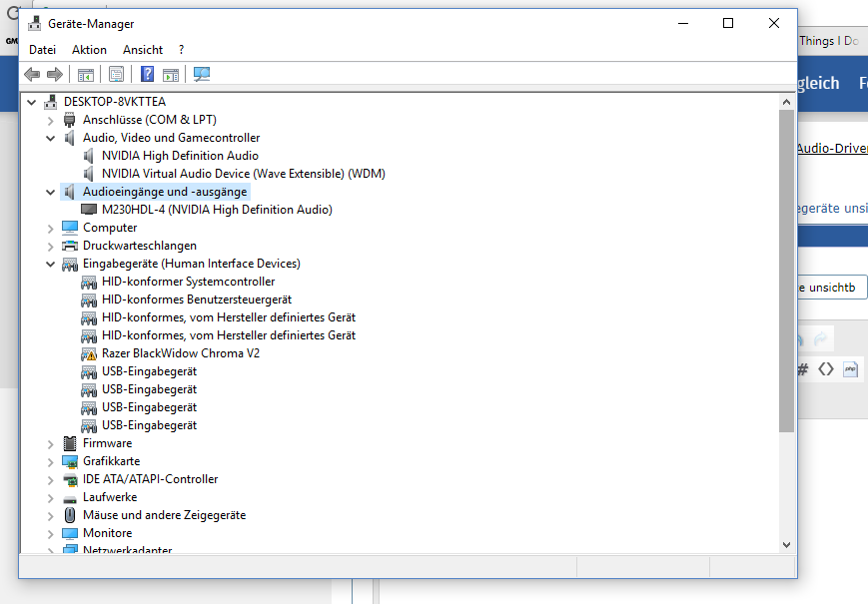Click the mouse icon of Mäuse und andere Zeigegeräte

coord(70,515)
